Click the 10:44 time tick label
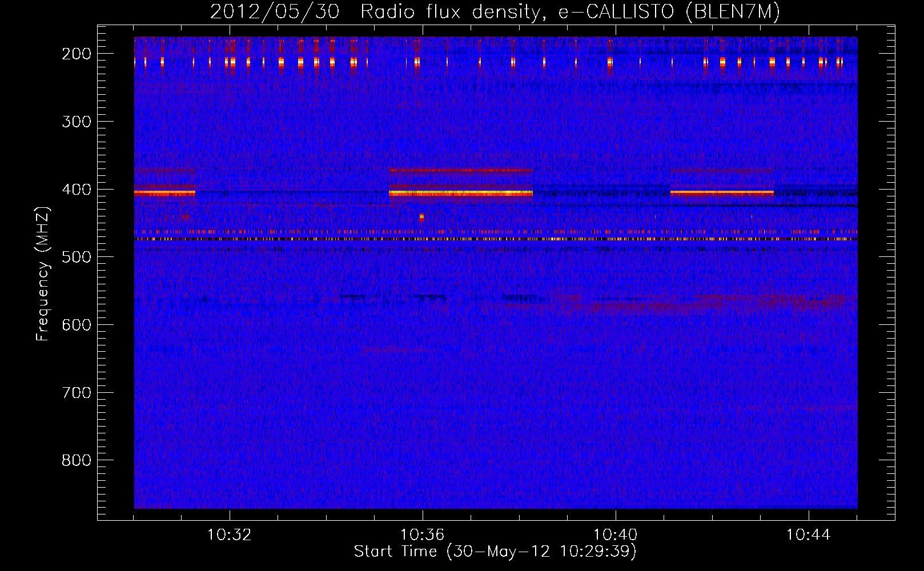Viewport: 924px width, 571px height. pos(809,535)
